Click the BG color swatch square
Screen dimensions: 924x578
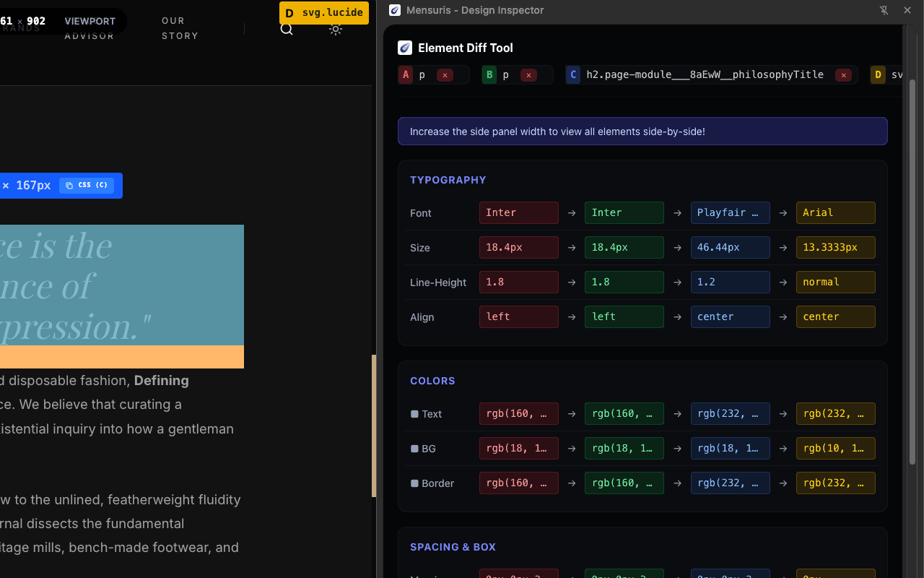(x=414, y=449)
